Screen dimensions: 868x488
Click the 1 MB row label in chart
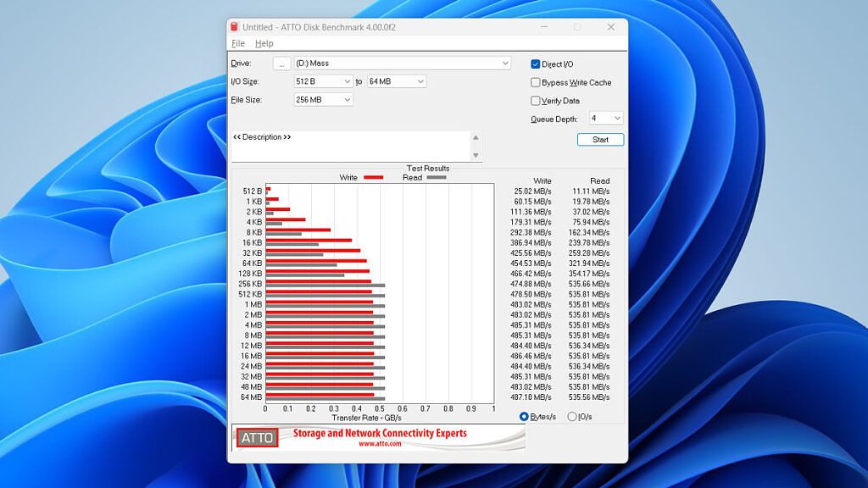tap(253, 304)
